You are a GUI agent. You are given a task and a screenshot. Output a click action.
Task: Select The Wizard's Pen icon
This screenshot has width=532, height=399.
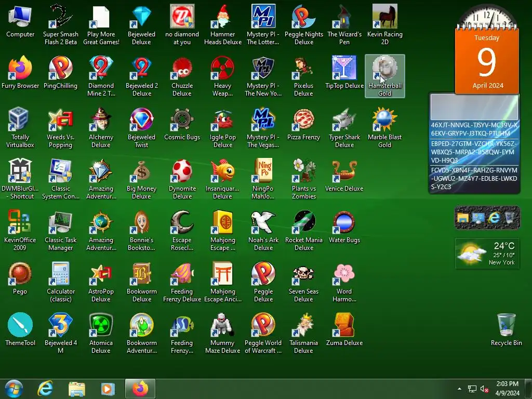344,24
